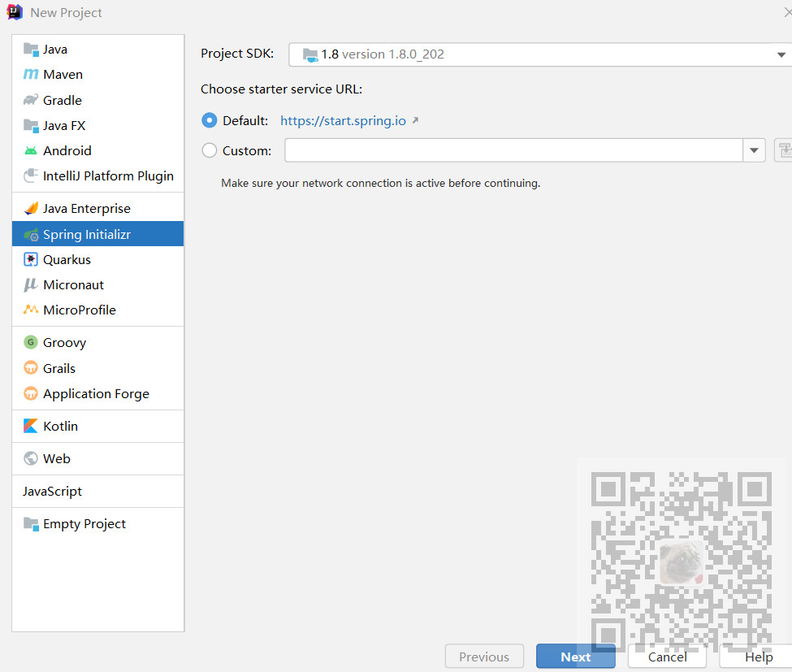Viewport: 792px width, 672px height.
Task: Open the https://start.spring.io link
Action: tap(343, 120)
